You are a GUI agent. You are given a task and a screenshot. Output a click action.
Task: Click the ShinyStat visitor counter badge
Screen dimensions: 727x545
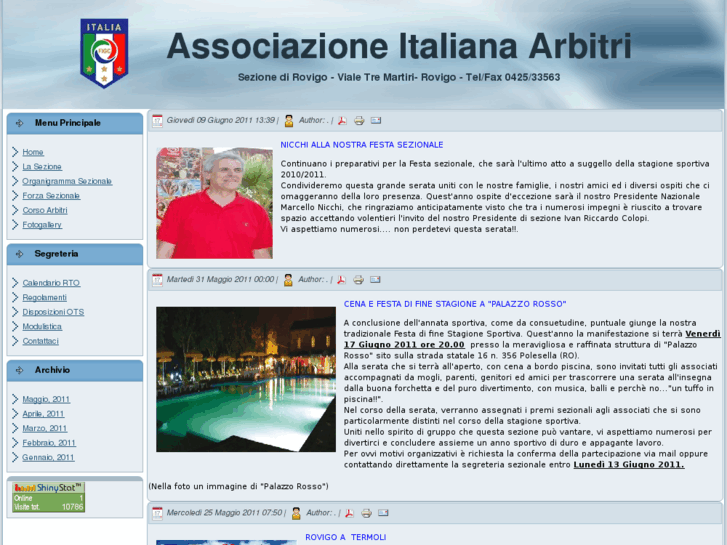click(48, 497)
